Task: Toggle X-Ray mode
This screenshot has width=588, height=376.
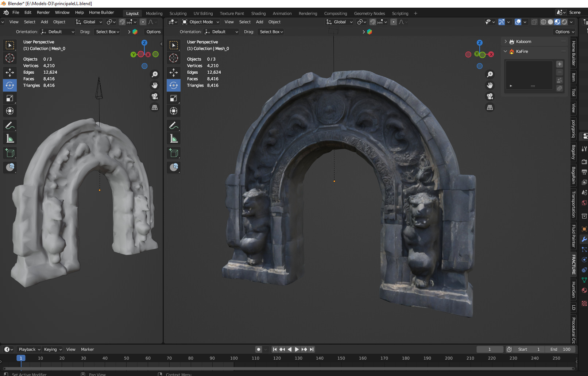Action: pos(534,22)
